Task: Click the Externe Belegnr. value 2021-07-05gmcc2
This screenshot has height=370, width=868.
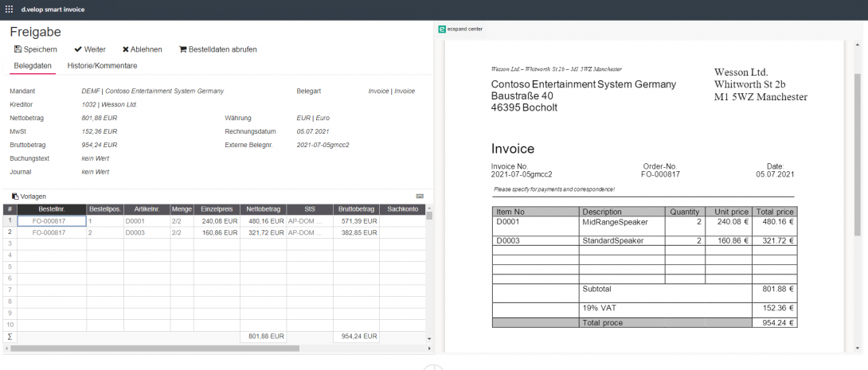Action: [323, 145]
